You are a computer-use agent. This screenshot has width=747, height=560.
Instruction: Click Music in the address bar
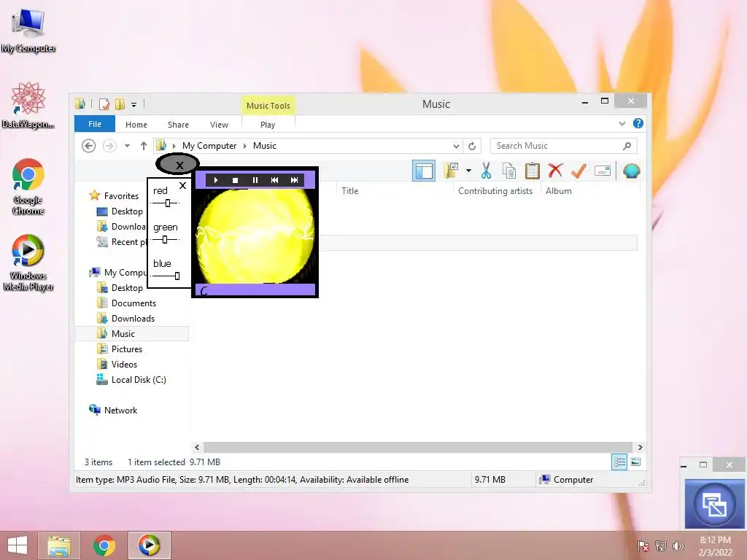pos(264,146)
